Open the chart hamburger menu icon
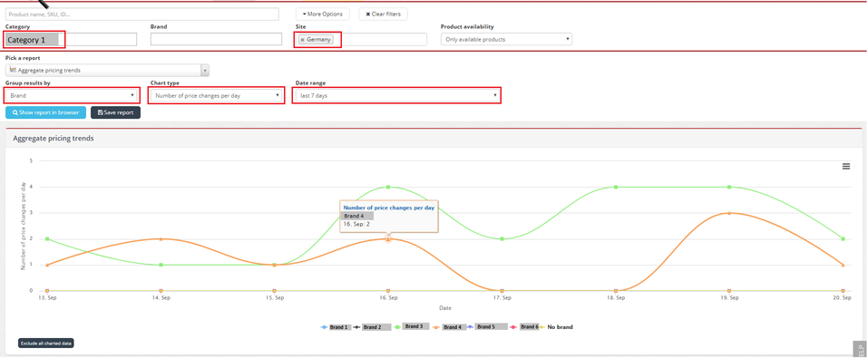The height and width of the screenshot is (358, 868). [846, 166]
